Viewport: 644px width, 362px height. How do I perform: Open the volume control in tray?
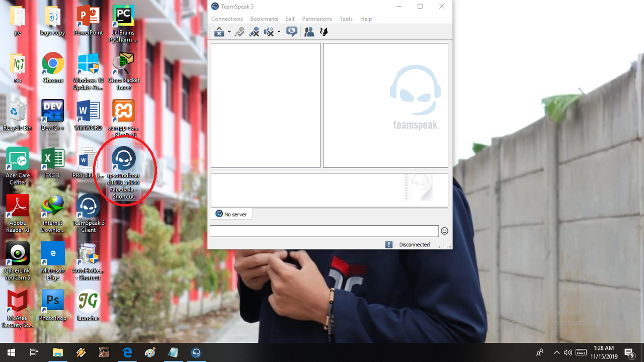[x=568, y=352]
